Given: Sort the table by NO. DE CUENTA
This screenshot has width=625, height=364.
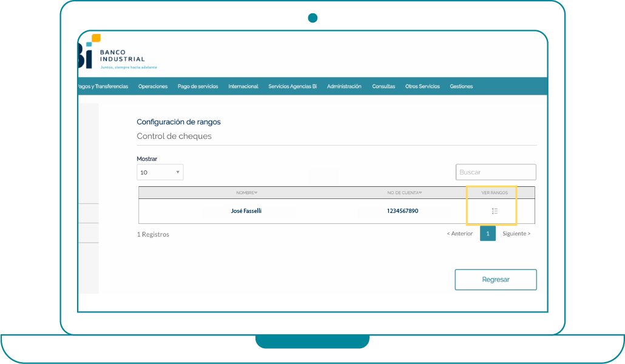Looking at the screenshot, I should click(404, 192).
